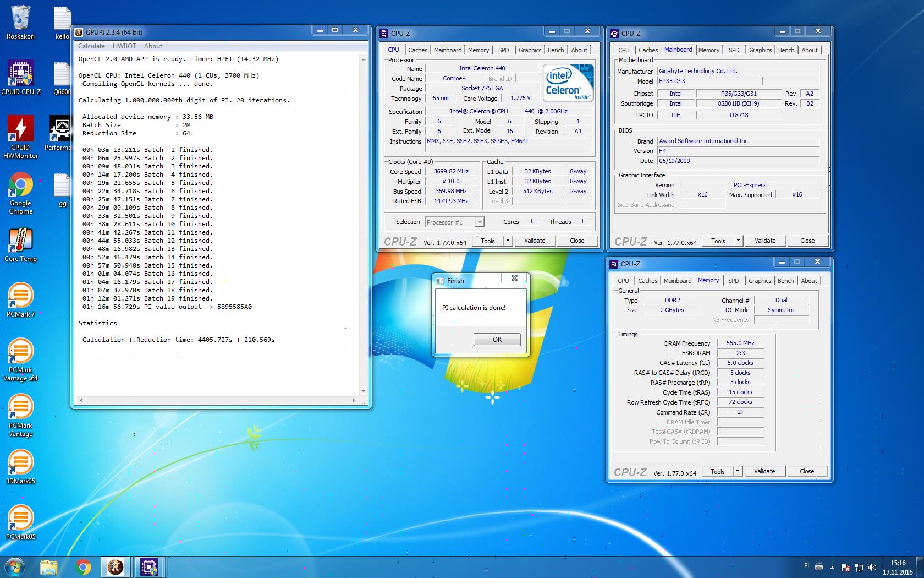Screen dimensions: 924x578
Task: Open the HWBOT menu in GPUPI
Action: click(124, 46)
